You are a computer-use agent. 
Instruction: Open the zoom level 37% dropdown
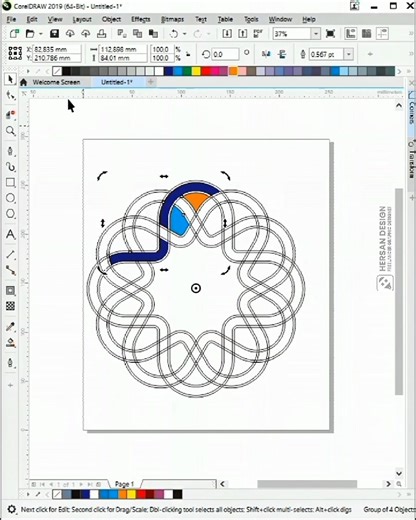pyautogui.click(x=315, y=34)
